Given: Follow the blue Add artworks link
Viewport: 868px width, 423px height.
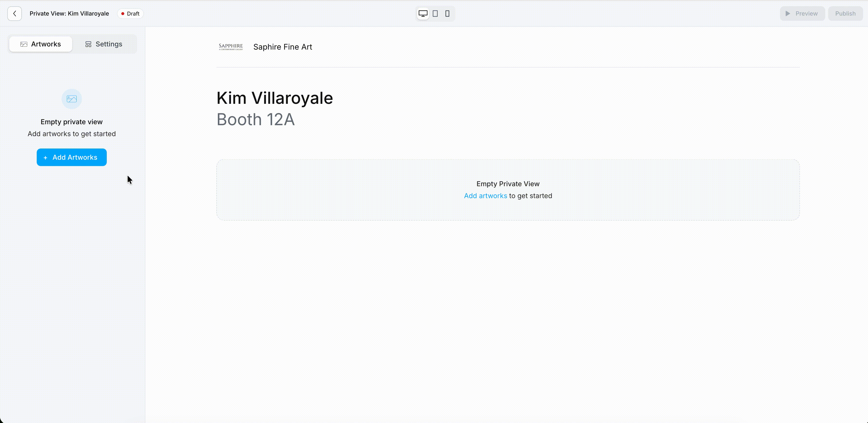Looking at the screenshot, I should coord(486,196).
